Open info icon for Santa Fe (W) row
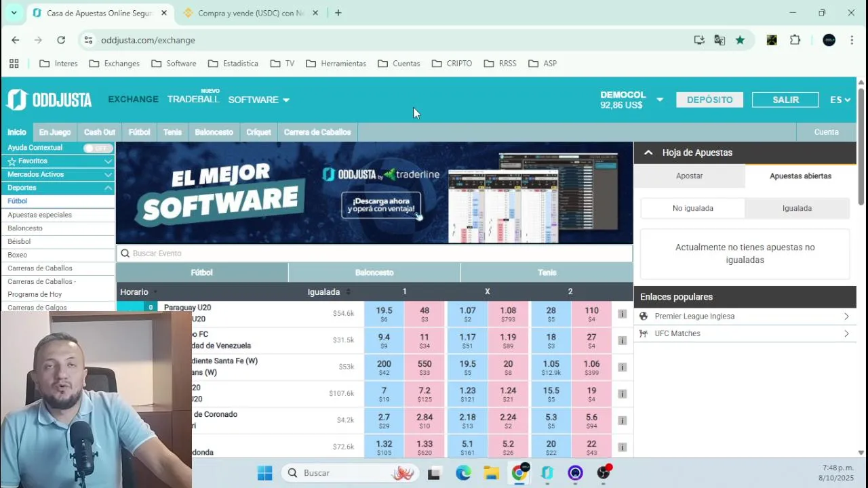The width and height of the screenshot is (868, 488). pyautogui.click(x=622, y=367)
